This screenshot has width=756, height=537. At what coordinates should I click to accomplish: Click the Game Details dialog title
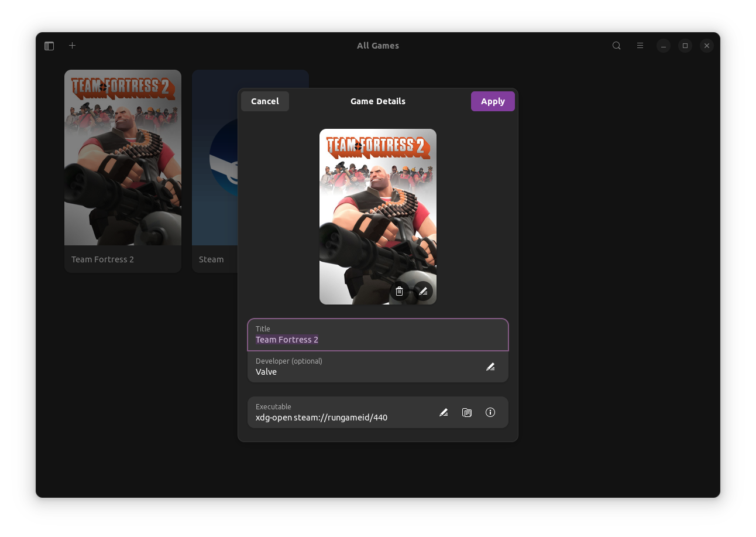[x=377, y=101]
